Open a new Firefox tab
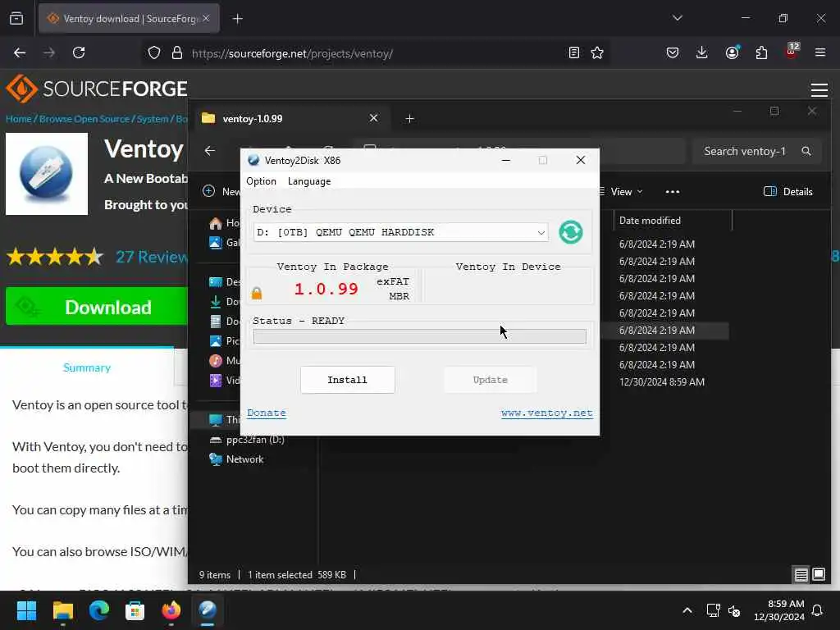 (237, 19)
